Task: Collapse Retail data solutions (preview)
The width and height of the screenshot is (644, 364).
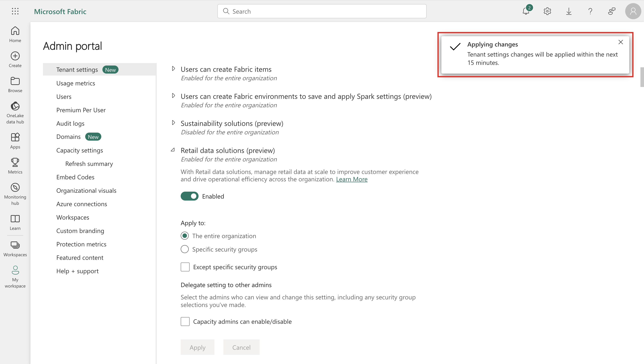Action: coord(173,150)
